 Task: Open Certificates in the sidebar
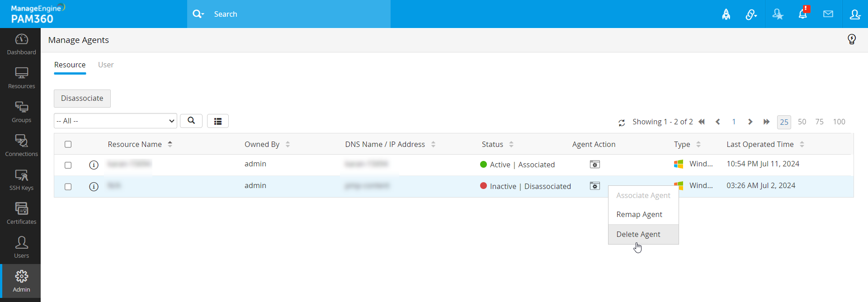pos(21,214)
